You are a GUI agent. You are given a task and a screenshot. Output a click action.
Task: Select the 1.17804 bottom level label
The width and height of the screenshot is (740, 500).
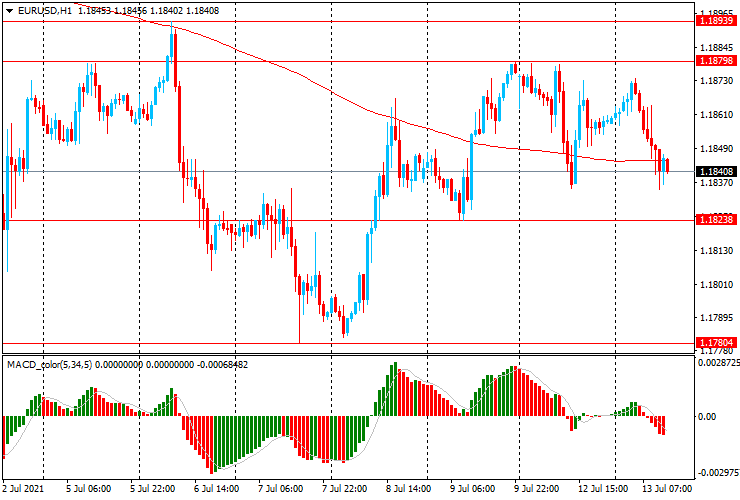(716, 342)
